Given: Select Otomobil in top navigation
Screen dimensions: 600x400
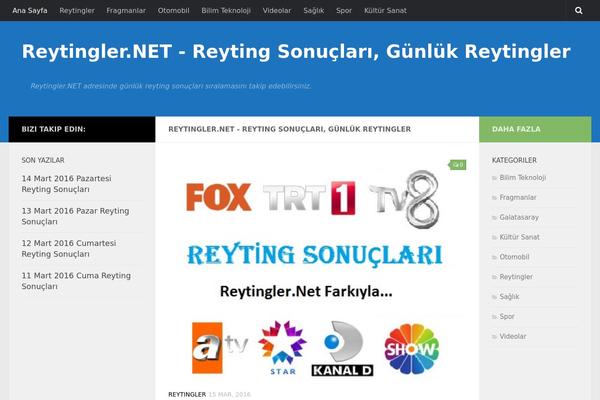Looking at the screenshot, I should [x=173, y=11].
